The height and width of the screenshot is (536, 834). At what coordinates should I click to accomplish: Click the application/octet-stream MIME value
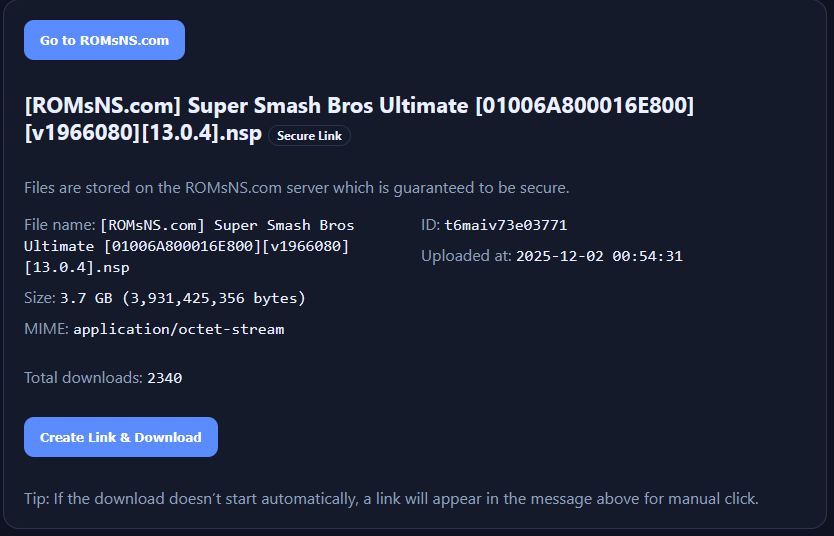click(x=179, y=329)
